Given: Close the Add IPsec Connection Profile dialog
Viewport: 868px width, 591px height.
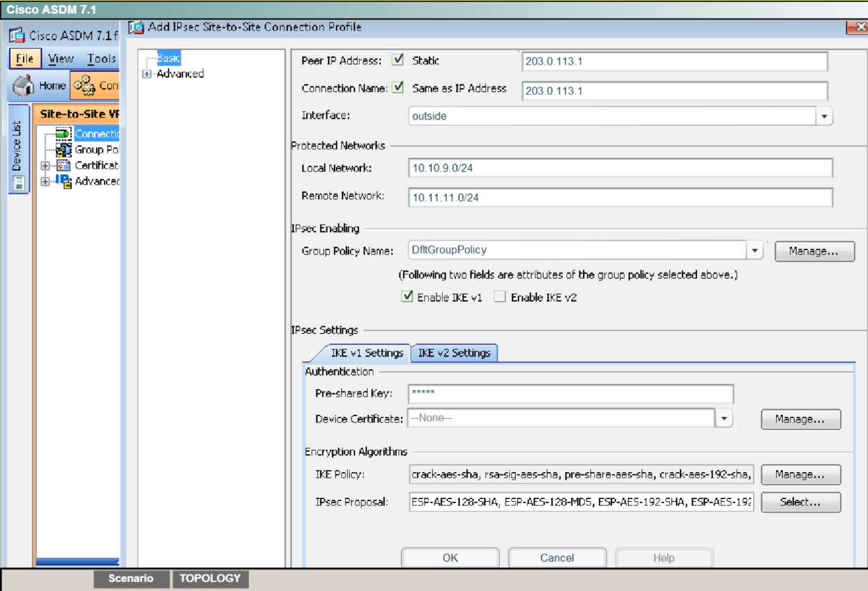Looking at the screenshot, I should click(858, 27).
